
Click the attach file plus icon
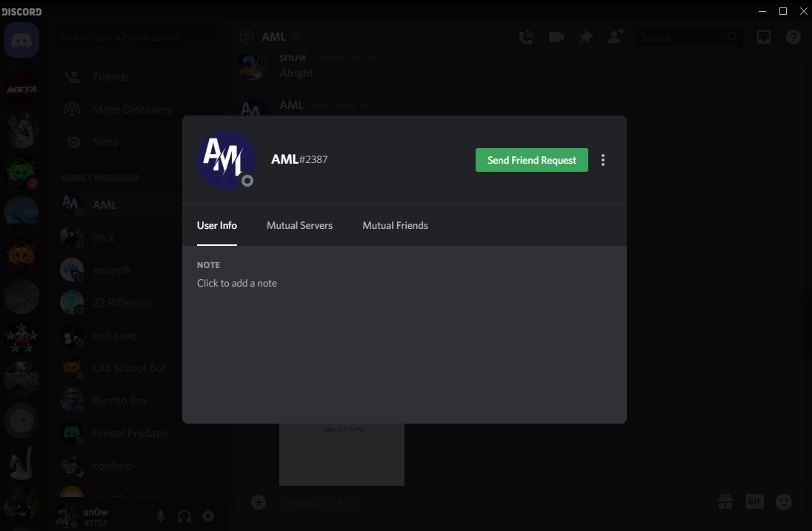(x=259, y=501)
